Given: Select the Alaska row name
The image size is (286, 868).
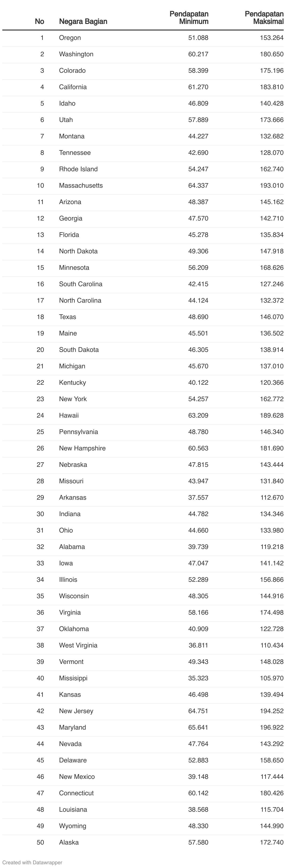Looking at the screenshot, I should 69,842.
